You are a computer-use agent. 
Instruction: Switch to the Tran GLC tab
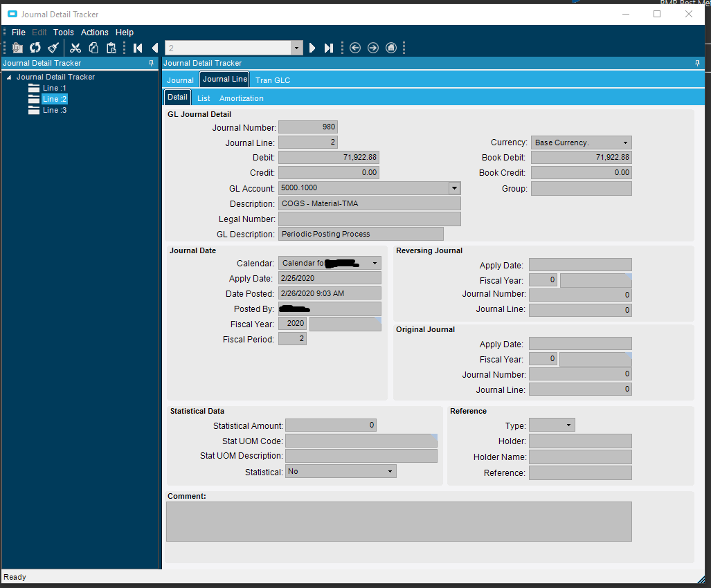[273, 80]
